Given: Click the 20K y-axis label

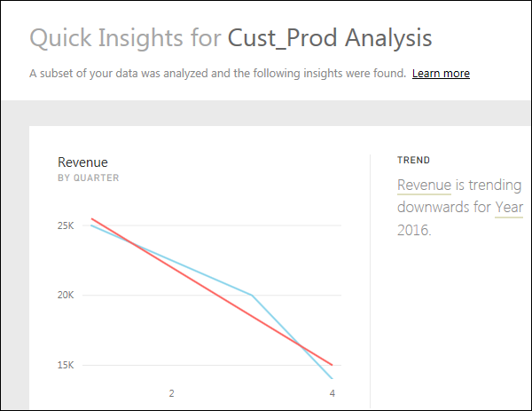Looking at the screenshot, I should coord(66,296).
